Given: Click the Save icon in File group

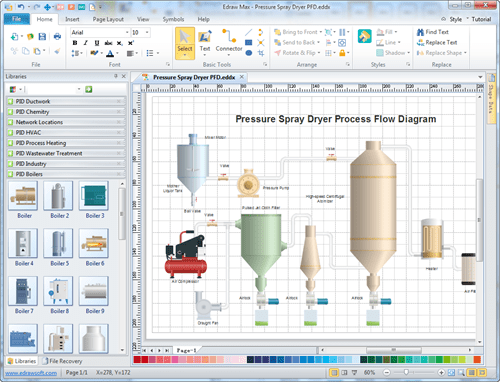Looking at the screenshot, I should [42, 36].
